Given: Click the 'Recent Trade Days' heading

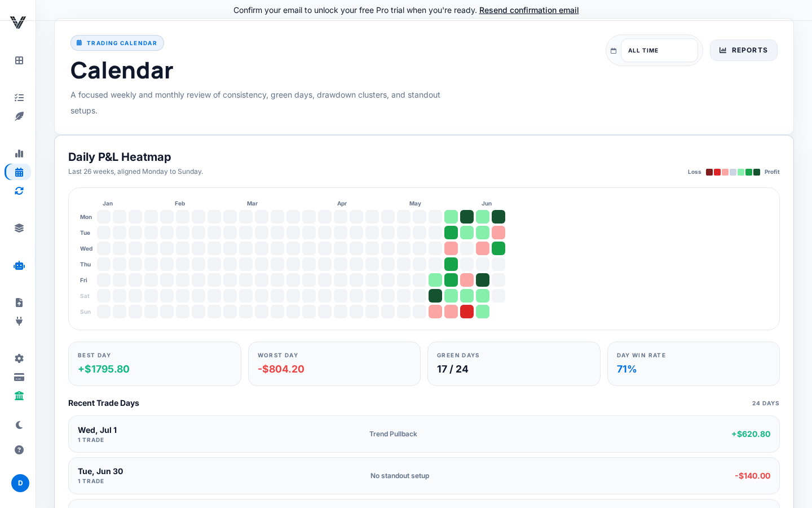Looking at the screenshot, I should point(104,403).
